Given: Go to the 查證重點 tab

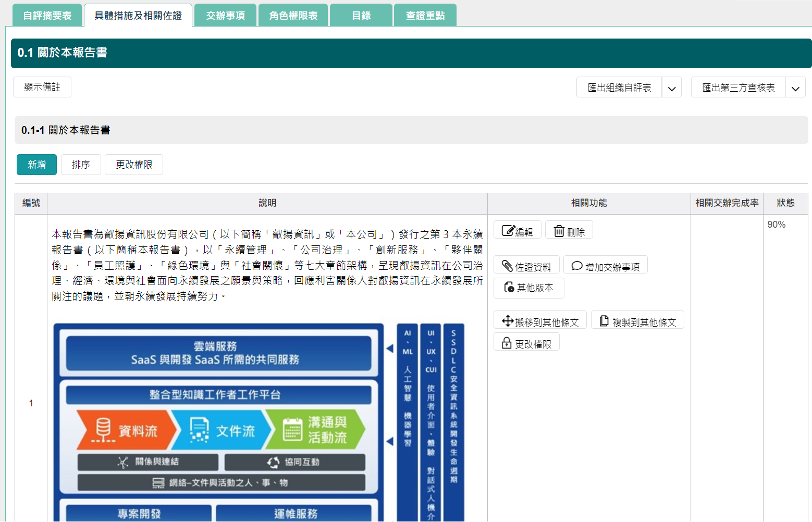Looking at the screenshot, I should [x=425, y=16].
